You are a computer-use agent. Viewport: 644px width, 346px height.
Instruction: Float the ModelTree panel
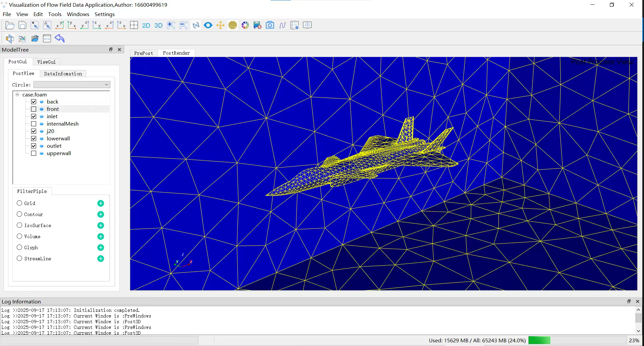(111, 50)
